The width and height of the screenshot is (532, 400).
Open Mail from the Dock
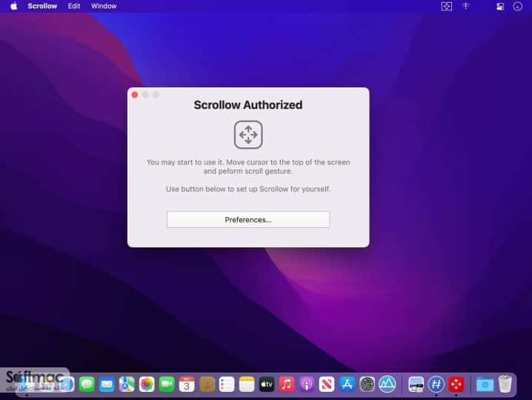107,384
